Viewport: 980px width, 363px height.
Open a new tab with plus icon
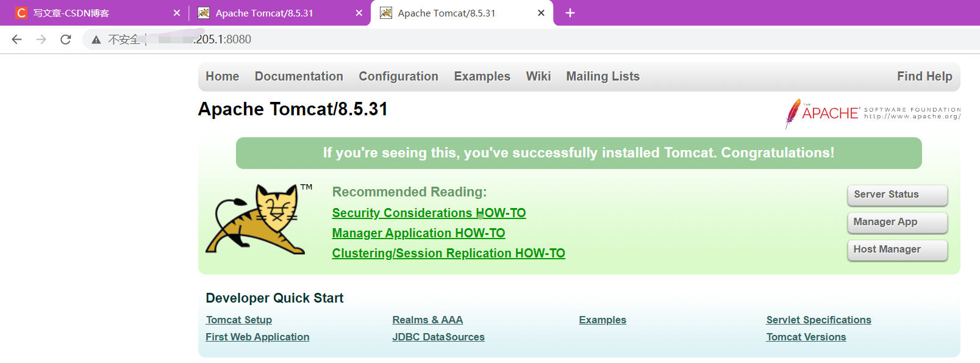570,13
